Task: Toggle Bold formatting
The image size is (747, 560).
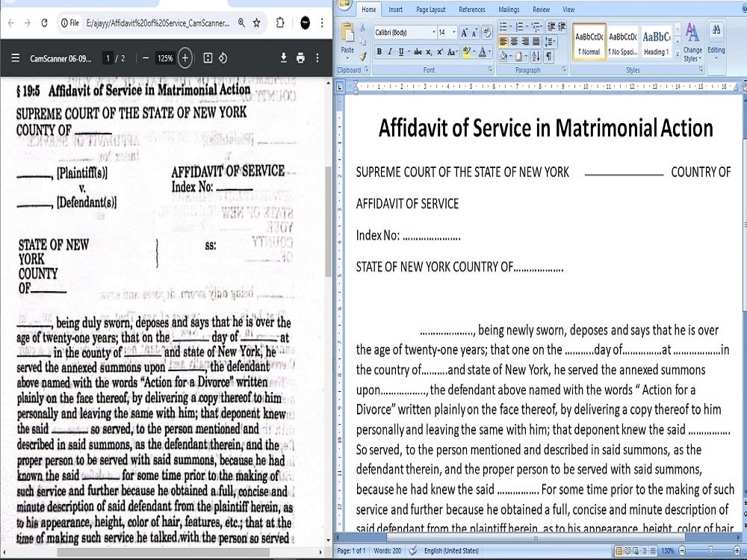Action: coord(379,52)
